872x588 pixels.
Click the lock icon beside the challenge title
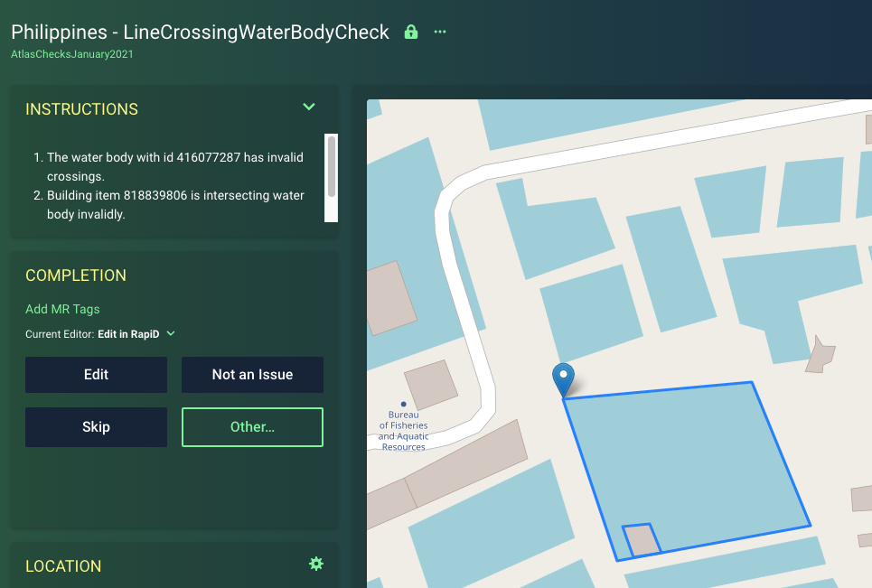pos(410,32)
